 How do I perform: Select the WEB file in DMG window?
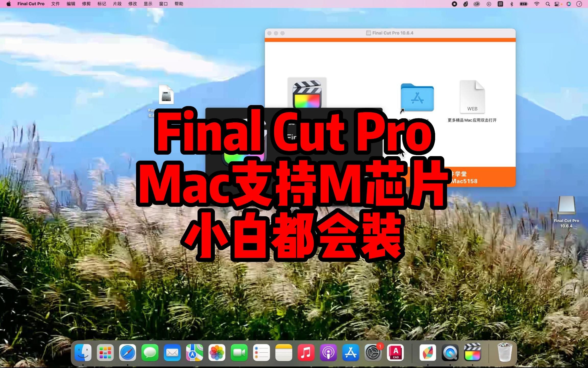[472, 97]
